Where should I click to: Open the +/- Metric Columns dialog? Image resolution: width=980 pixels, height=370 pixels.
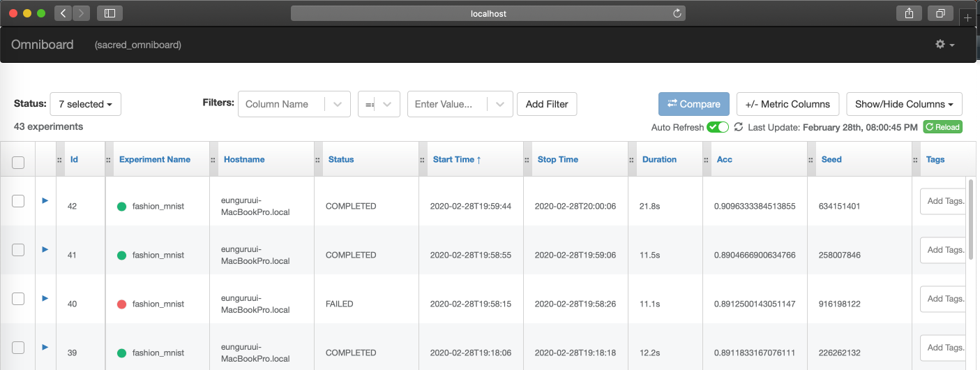pyautogui.click(x=787, y=104)
